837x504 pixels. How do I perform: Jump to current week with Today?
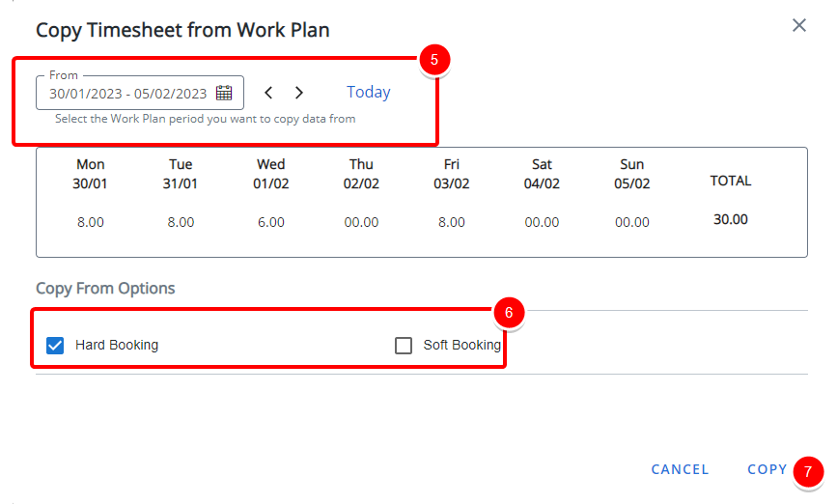point(369,92)
